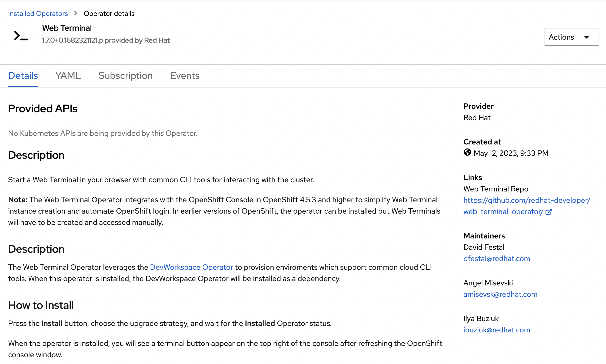Screen dimensions: 606x364
Task: Open the Web Terminal GitHub repo link
Action: (x=526, y=200)
